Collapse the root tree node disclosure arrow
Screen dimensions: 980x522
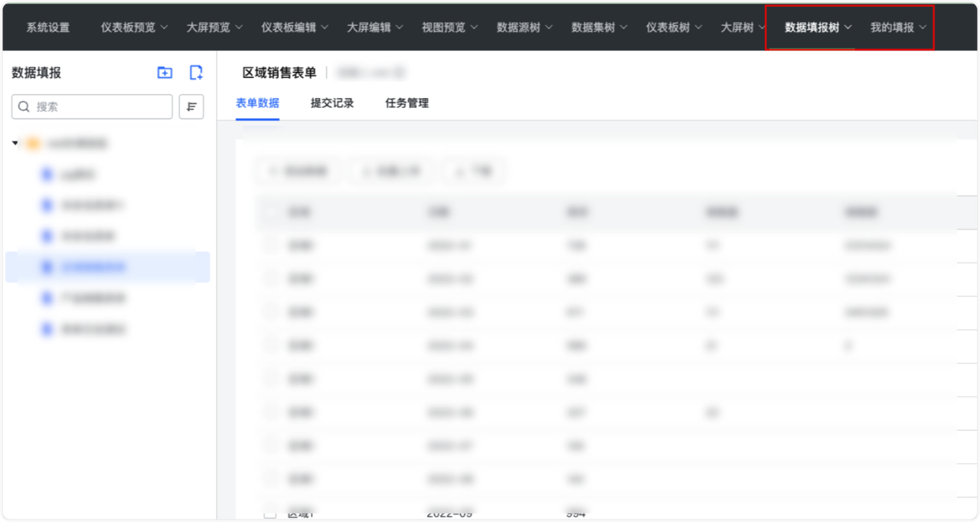(x=14, y=143)
